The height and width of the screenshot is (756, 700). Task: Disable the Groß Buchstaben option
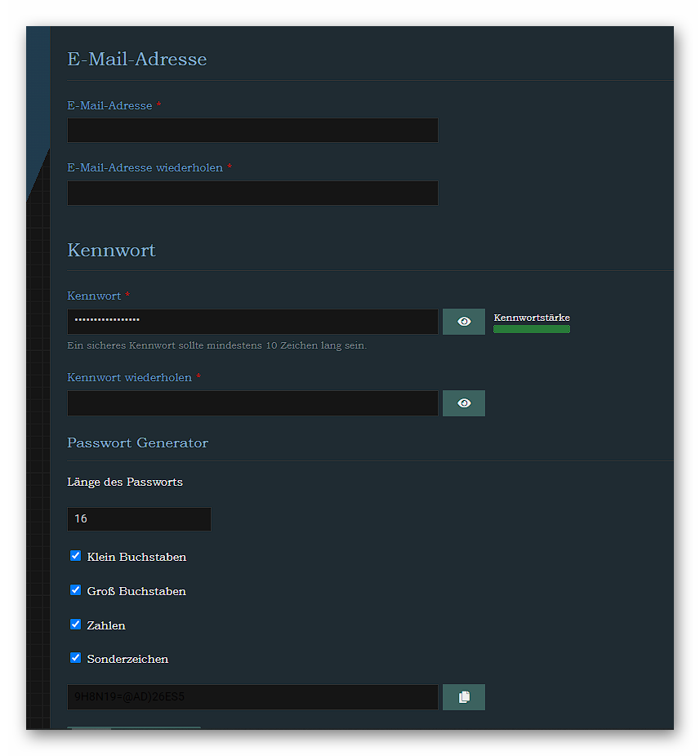(x=76, y=590)
